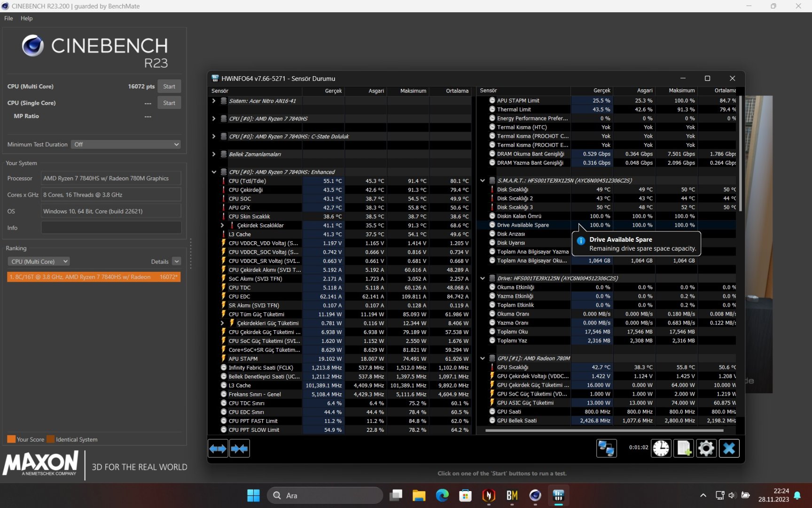Open File Explorer from taskbar
This screenshot has height=508, width=812.
coord(419,495)
